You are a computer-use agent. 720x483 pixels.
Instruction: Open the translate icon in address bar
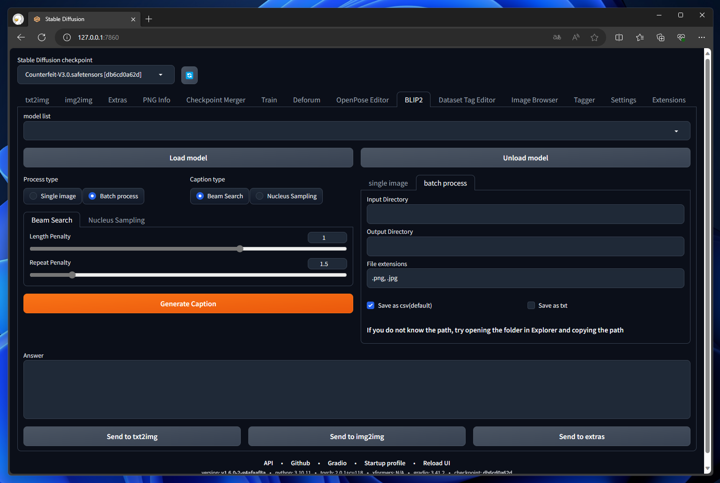click(x=557, y=37)
